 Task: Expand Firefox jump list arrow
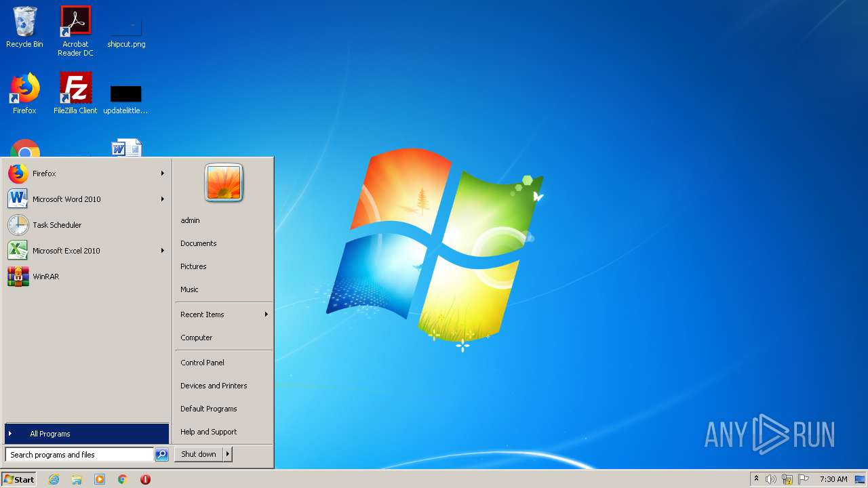(163, 174)
